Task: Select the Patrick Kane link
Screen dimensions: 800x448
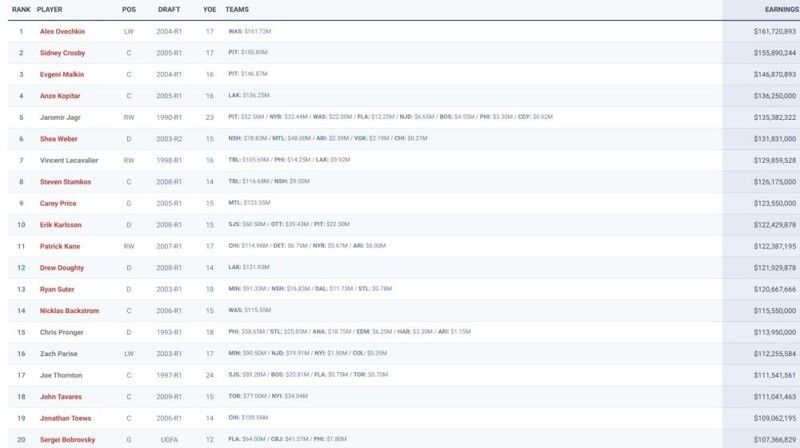Action: coord(60,246)
